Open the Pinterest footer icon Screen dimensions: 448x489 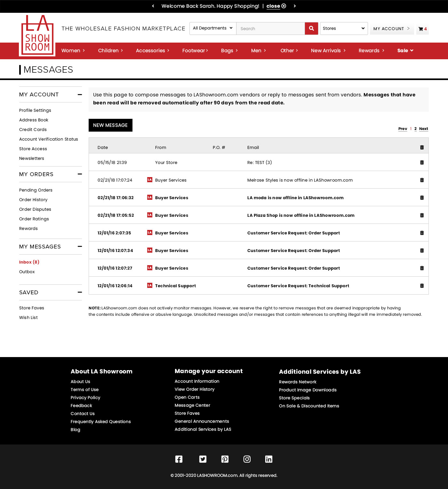(x=225, y=459)
